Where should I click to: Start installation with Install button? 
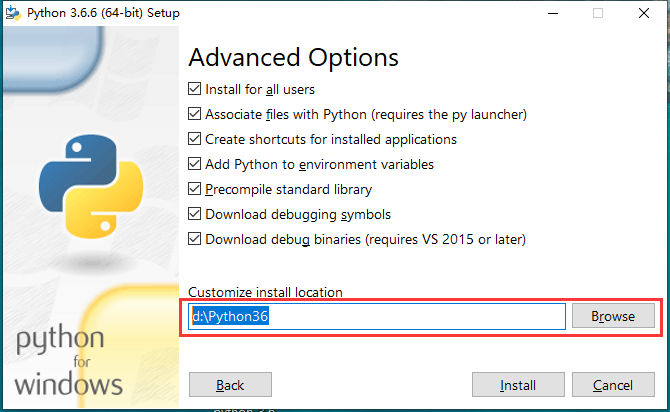[518, 385]
